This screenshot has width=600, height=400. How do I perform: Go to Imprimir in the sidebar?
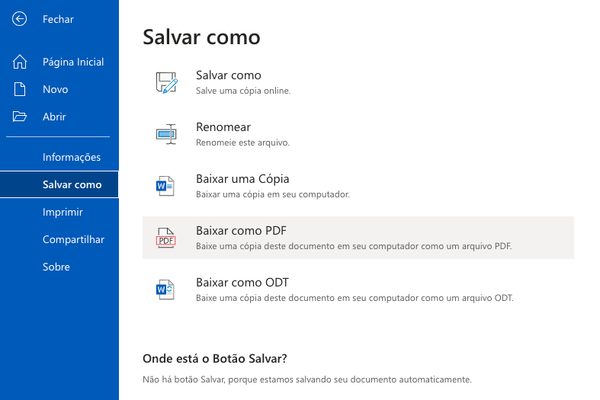[62, 212]
